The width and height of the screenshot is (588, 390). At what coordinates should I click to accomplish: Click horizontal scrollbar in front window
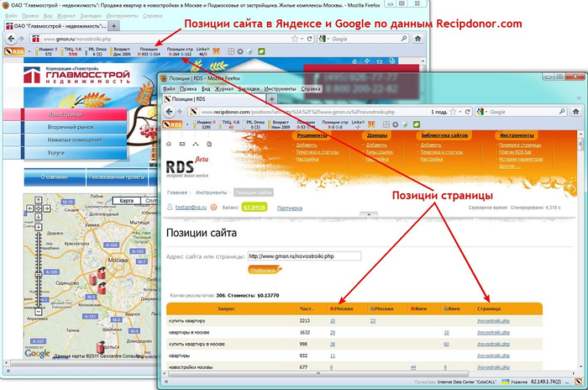pos(318,373)
